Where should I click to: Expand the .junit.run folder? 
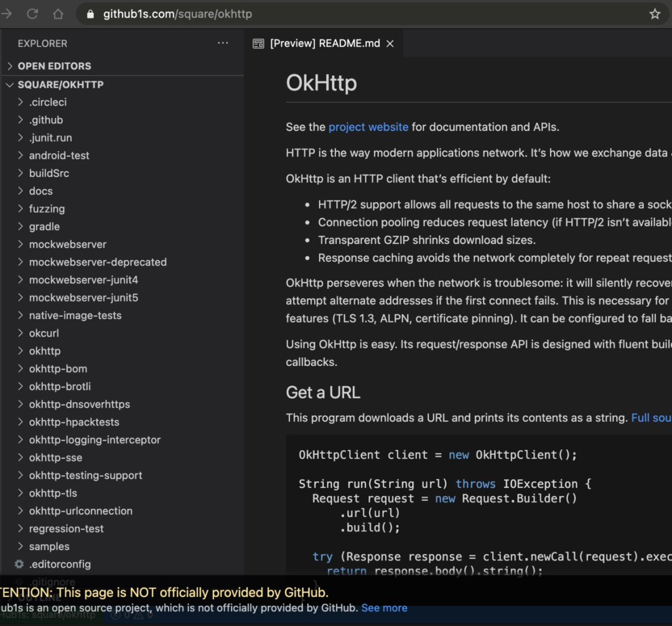click(x=122, y=138)
